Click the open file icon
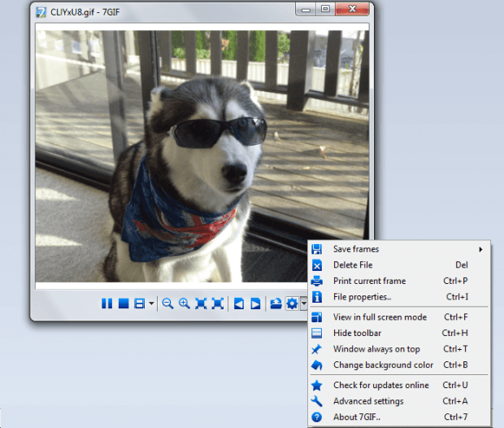Image resolution: width=504 pixels, height=428 pixels. coord(276,304)
